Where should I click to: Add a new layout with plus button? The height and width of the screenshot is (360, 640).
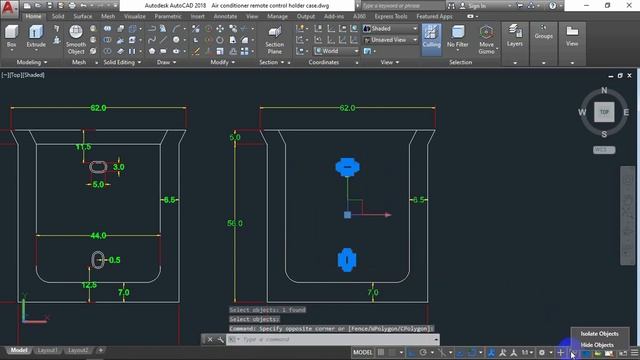click(x=100, y=350)
